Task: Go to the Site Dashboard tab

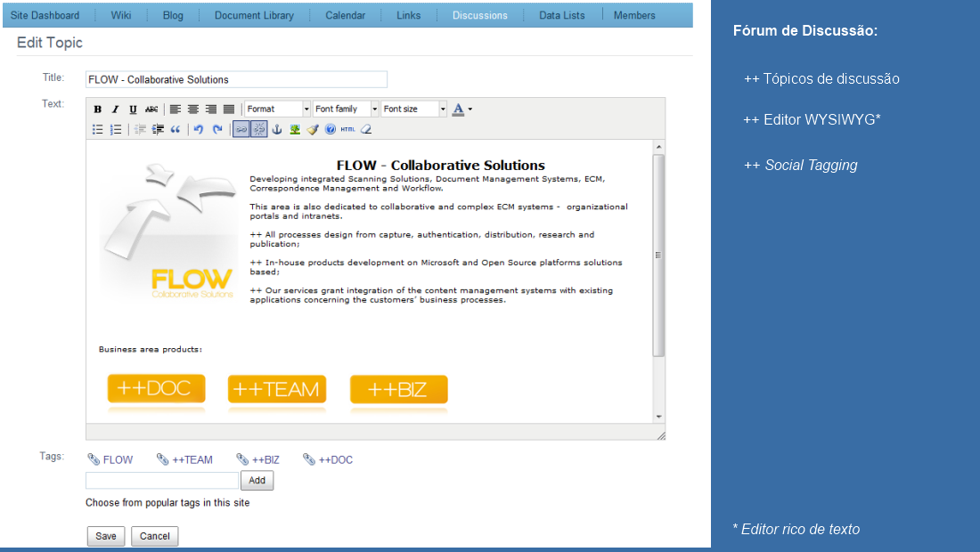Action: click(x=45, y=15)
